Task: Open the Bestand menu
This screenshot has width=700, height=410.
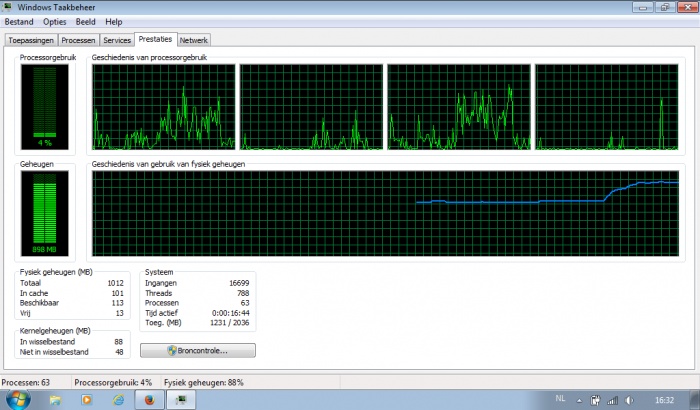Action: (x=19, y=22)
